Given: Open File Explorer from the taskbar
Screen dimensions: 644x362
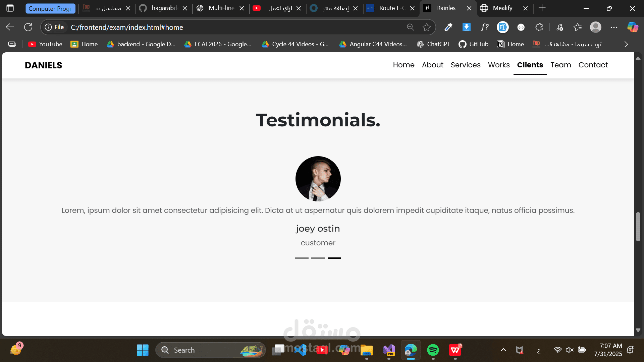Looking at the screenshot, I should (x=367, y=350).
